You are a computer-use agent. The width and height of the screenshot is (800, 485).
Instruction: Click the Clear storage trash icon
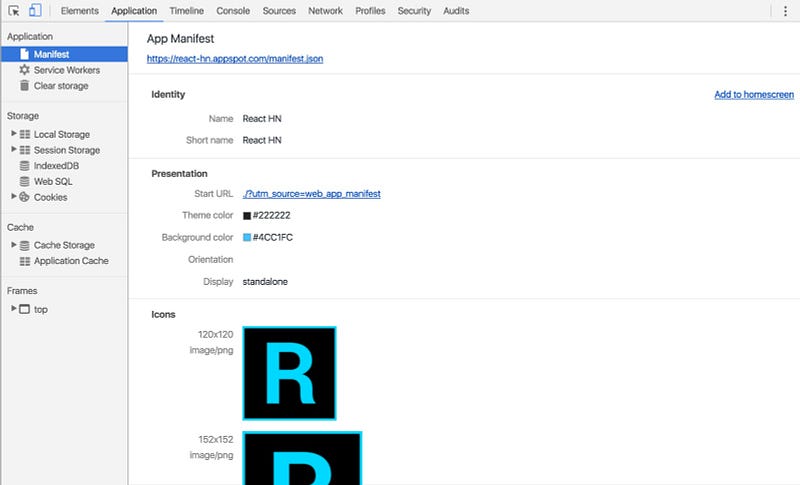(24, 86)
